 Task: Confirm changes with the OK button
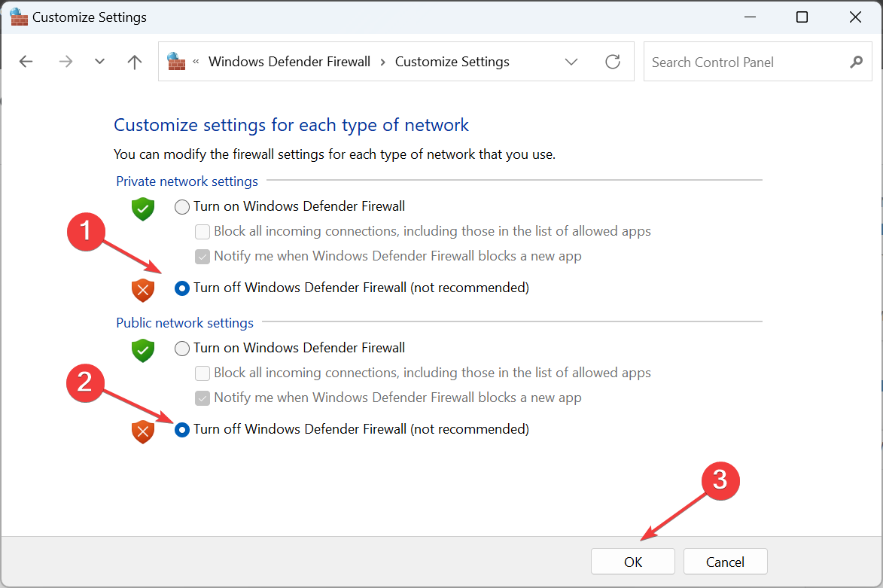pyautogui.click(x=633, y=562)
